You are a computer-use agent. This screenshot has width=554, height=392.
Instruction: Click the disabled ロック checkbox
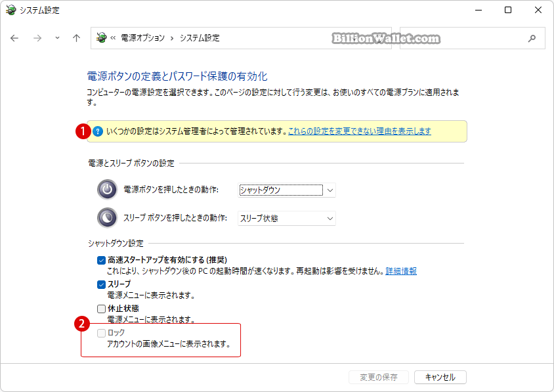(101, 333)
